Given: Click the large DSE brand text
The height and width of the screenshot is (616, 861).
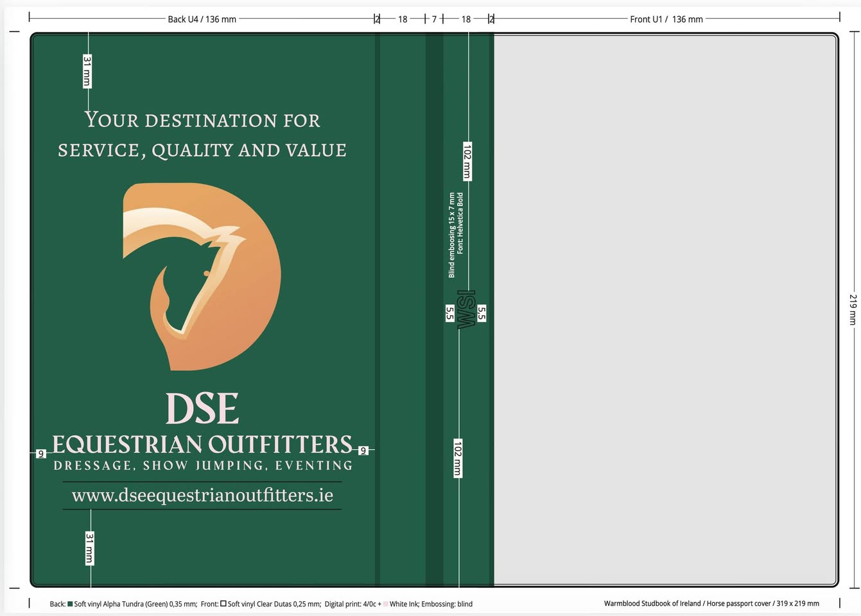Looking at the screenshot, I should pyautogui.click(x=202, y=409).
